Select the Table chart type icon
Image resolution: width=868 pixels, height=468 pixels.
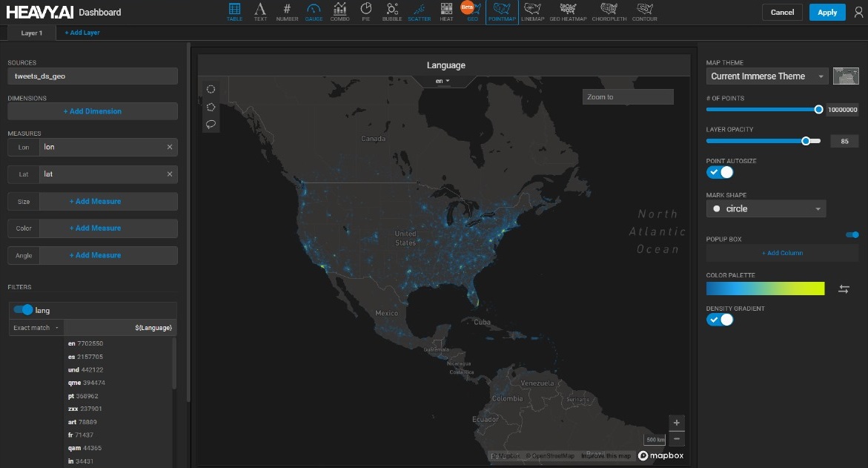(x=234, y=11)
